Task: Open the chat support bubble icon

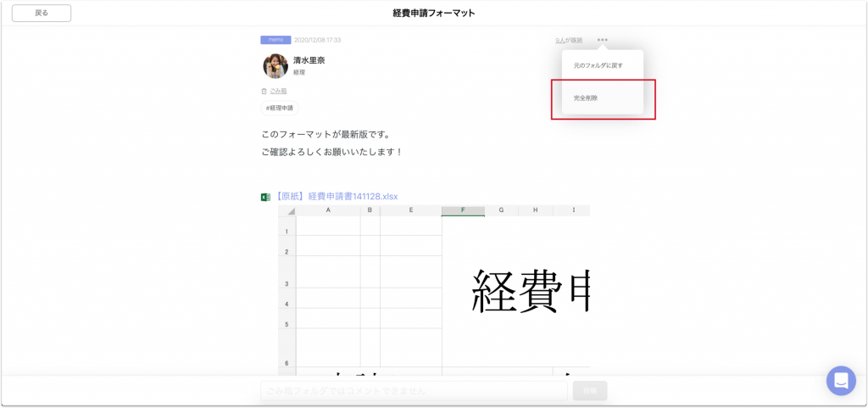Action: point(841,381)
